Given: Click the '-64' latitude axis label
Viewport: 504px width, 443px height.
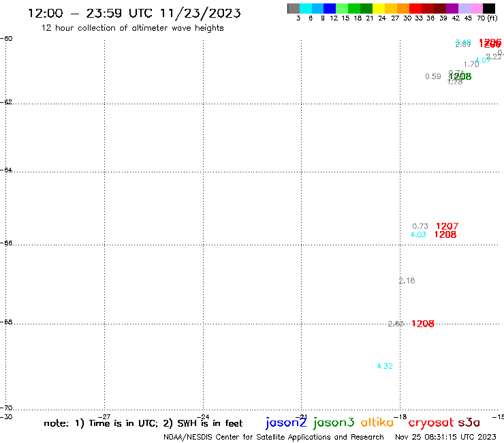Looking at the screenshot, I should [x=6, y=170].
